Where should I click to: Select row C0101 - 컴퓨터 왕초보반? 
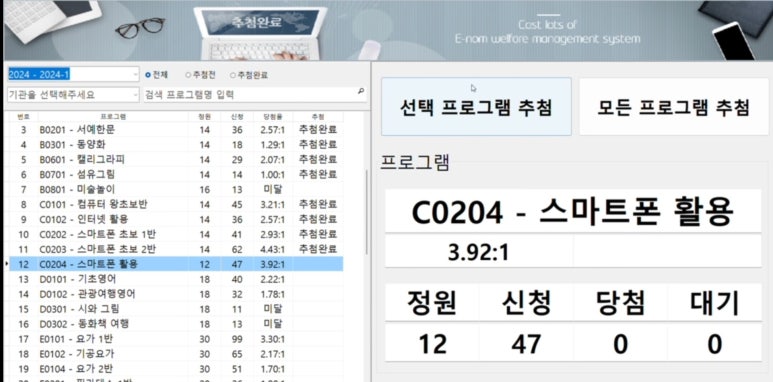click(x=176, y=204)
